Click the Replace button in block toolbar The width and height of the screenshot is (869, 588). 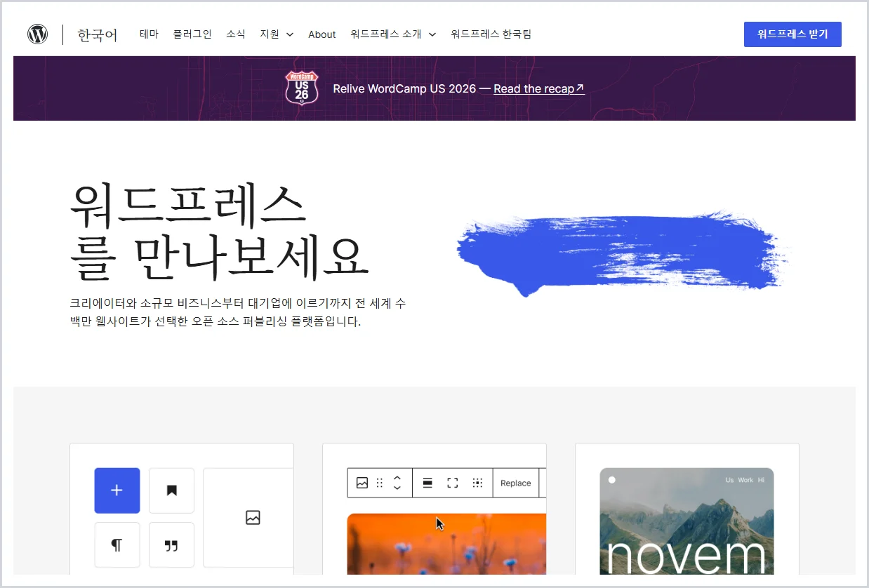[516, 483]
